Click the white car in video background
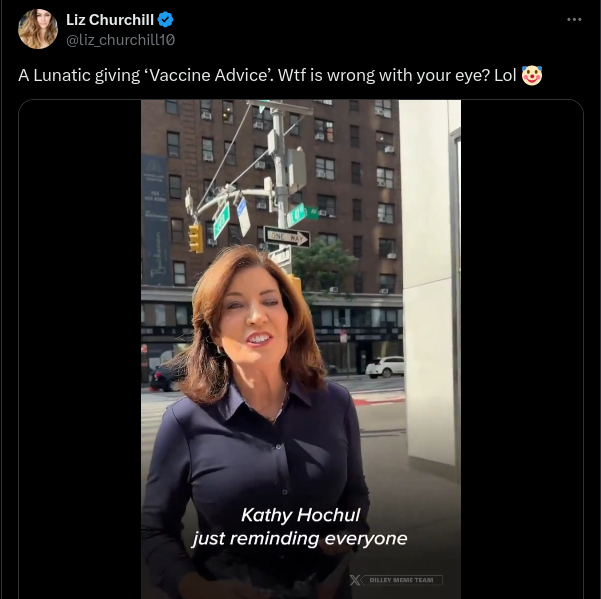The height and width of the screenshot is (599, 601). (385, 367)
